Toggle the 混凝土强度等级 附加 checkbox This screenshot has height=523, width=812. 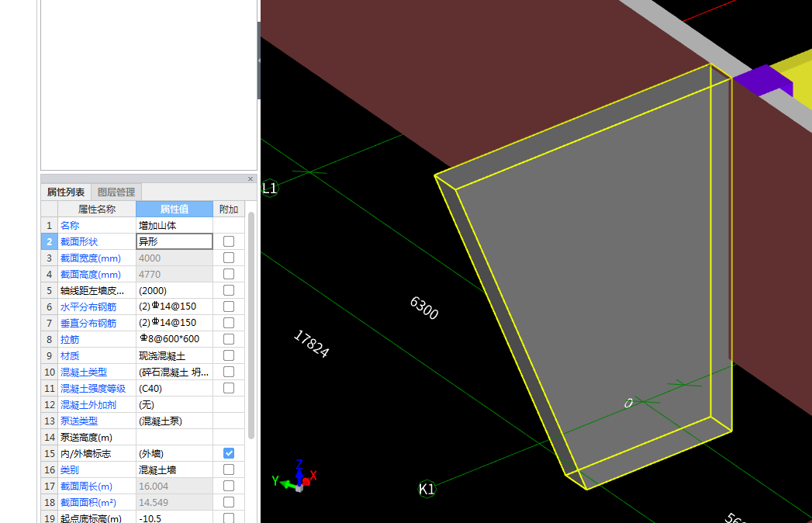click(228, 388)
